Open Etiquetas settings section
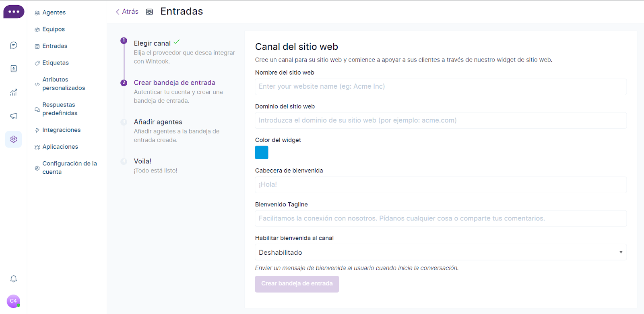Viewport: 644px width, 314px height. tap(56, 63)
